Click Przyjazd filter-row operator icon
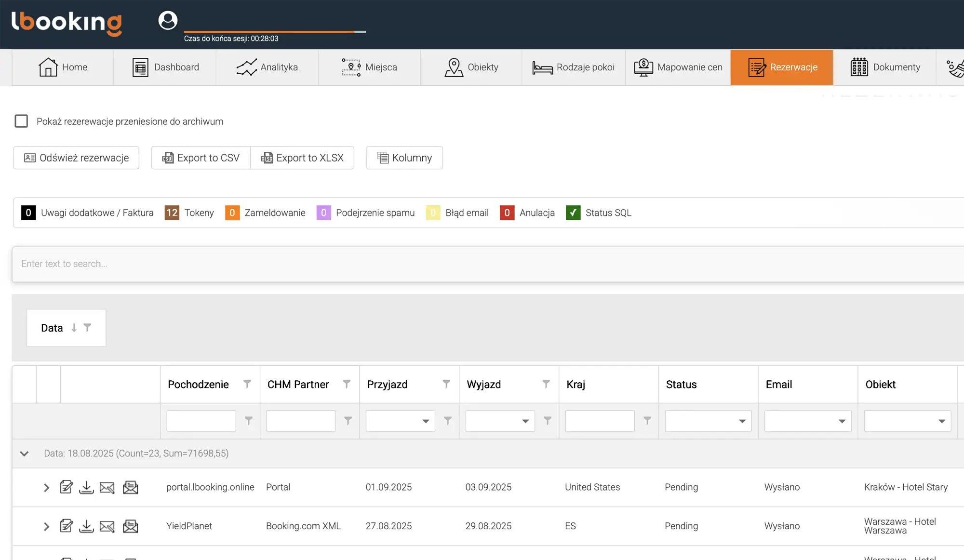Screen dimensions: 964x560 click(x=448, y=421)
